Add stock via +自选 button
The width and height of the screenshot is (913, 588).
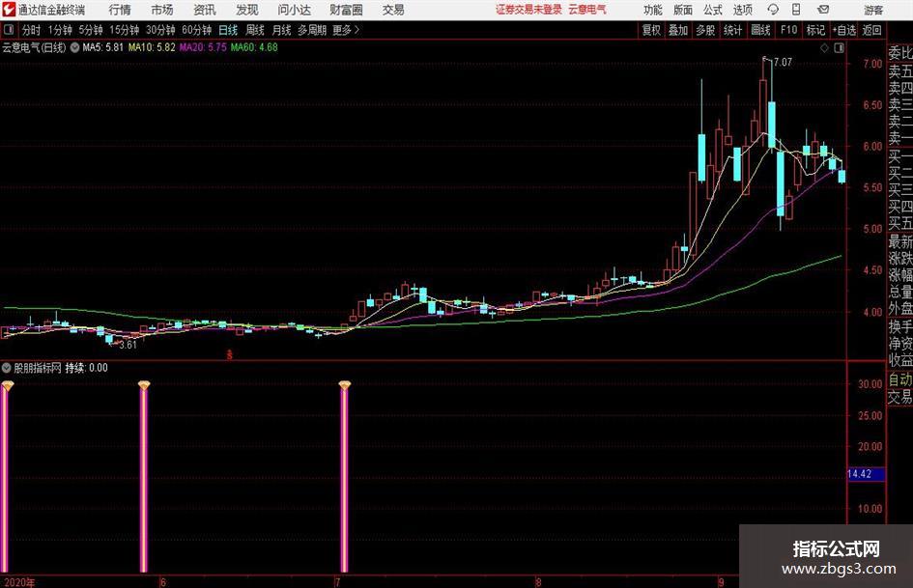pyautogui.click(x=843, y=30)
